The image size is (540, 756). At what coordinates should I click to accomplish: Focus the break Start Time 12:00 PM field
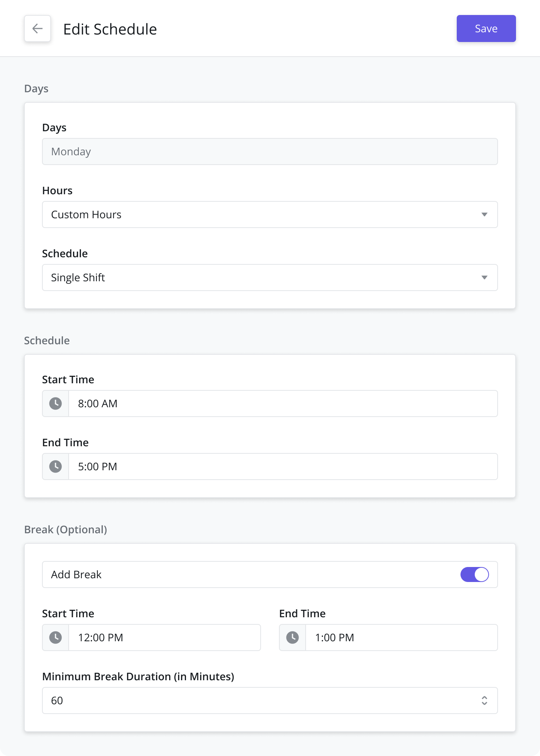(165, 637)
